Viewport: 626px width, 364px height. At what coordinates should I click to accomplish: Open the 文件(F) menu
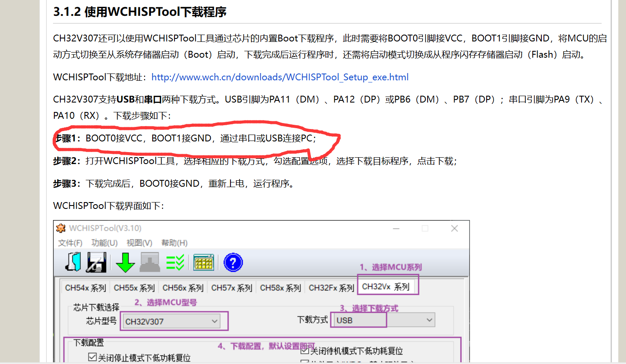[x=70, y=243]
